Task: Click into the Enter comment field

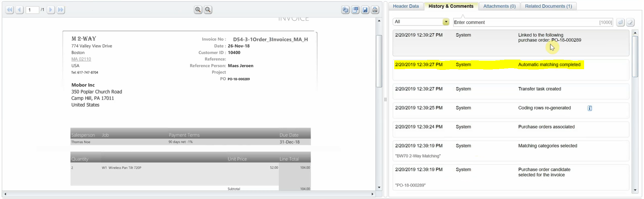Action: 525,22
